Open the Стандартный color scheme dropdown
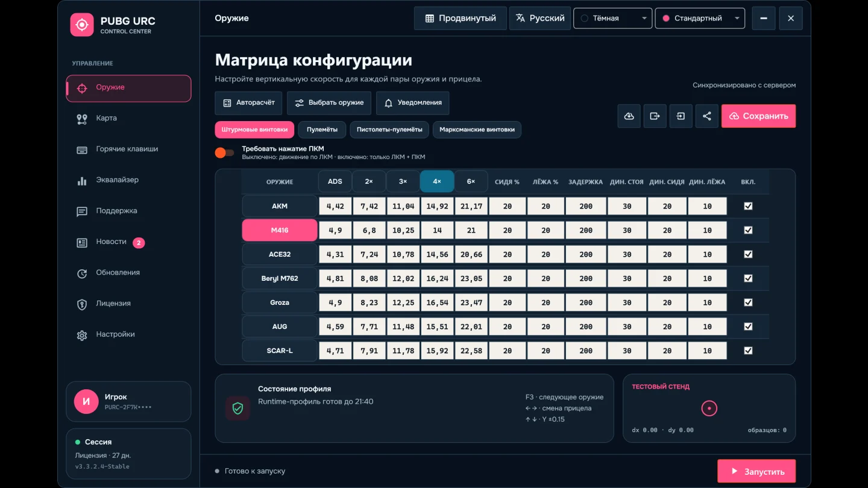Viewport: 868px width, 488px height. pos(700,18)
